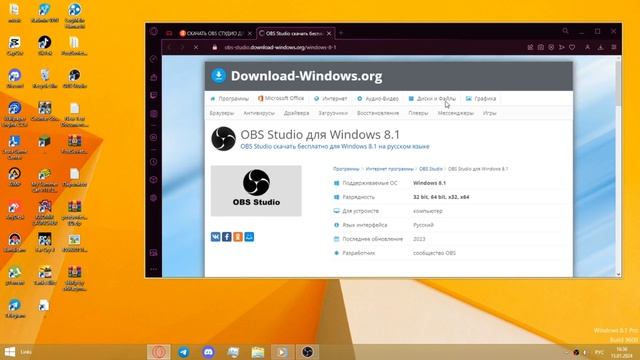Click the Download-Windows.org site title
This screenshot has width=640, height=360.
click(x=307, y=76)
